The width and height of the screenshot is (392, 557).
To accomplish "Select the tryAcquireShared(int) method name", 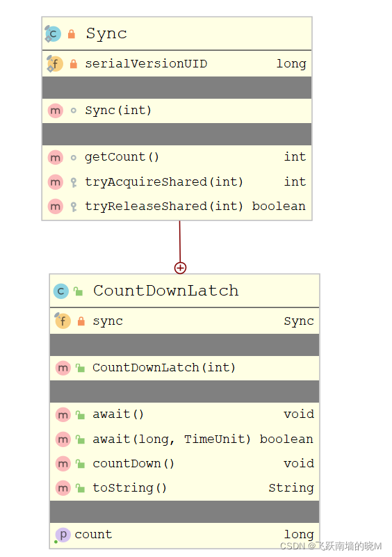I will (x=165, y=182).
